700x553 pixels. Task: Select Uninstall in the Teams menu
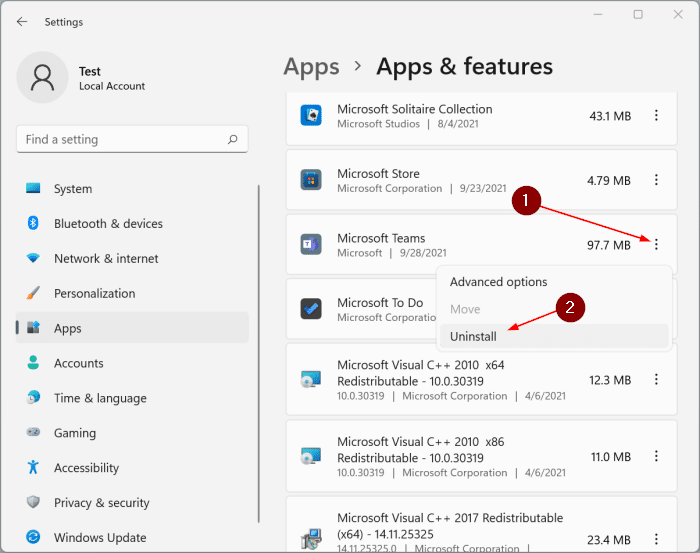pos(554,336)
